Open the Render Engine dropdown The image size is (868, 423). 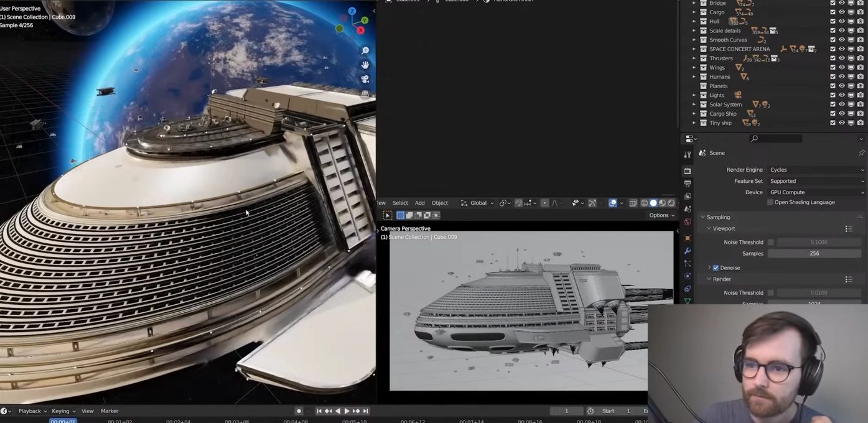point(816,170)
